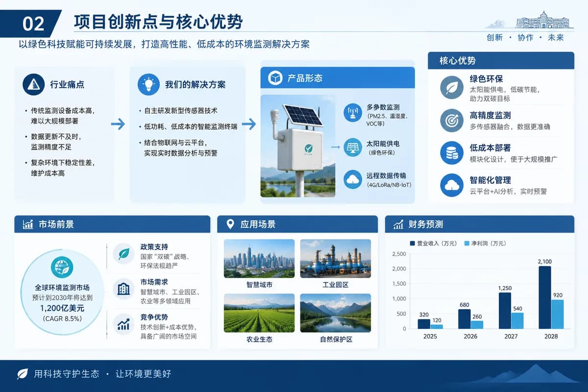Click the 绿色环保 leaf icon
This screenshot has width=588, height=392.
(x=451, y=88)
